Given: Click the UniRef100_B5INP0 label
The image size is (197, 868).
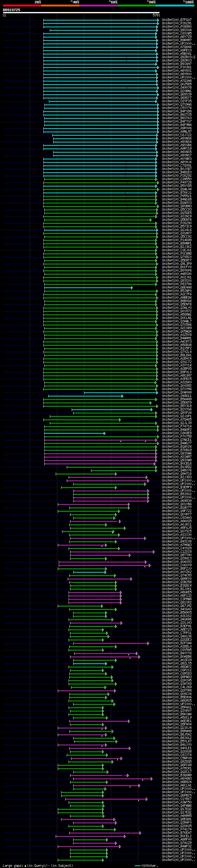Looking at the screenshot, I should point(176,291).
